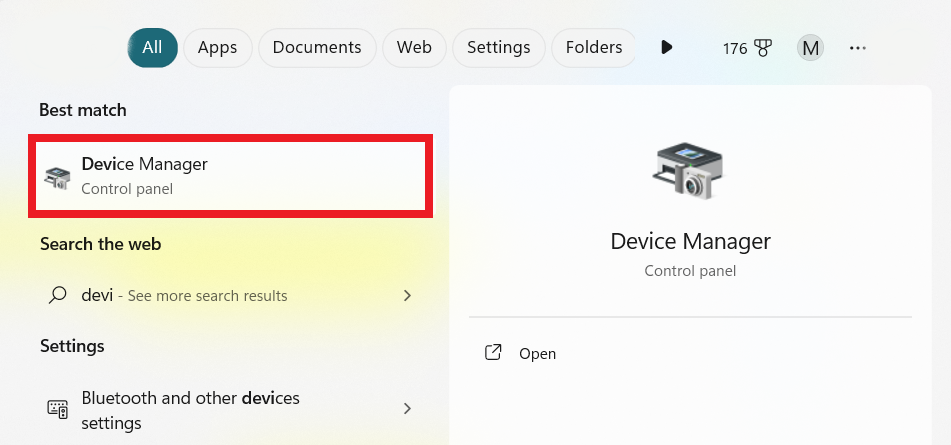Switch to the Folders filter tab

coord(594,47)
